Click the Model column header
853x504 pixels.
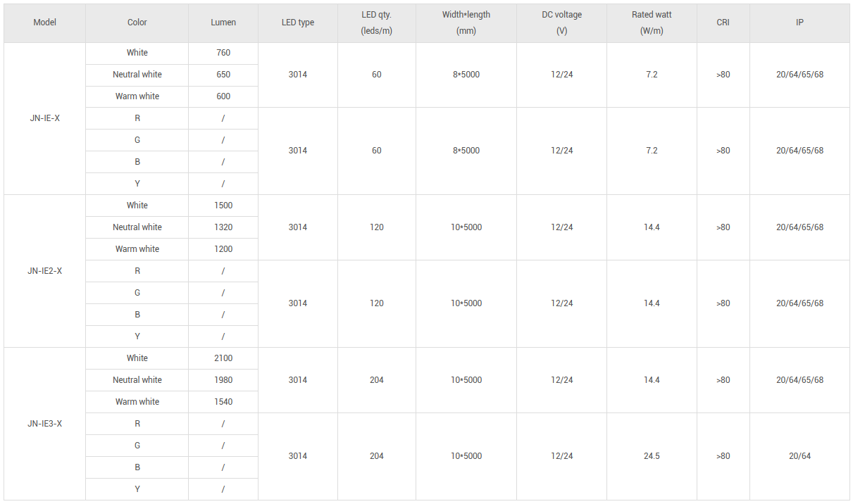[x=44, y=23]
